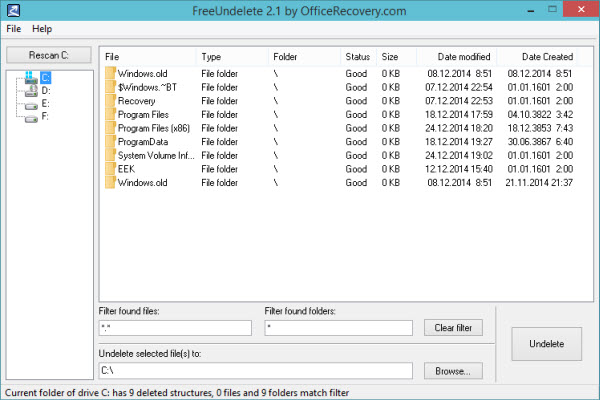
Task: Click folder icon of EEK row
Action: 110,169
